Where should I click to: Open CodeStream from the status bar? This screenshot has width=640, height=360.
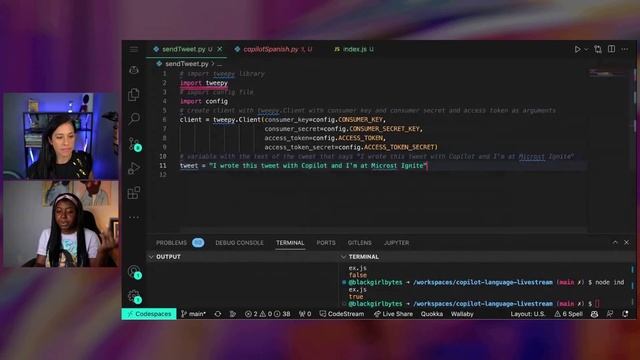tap(342, 314)
